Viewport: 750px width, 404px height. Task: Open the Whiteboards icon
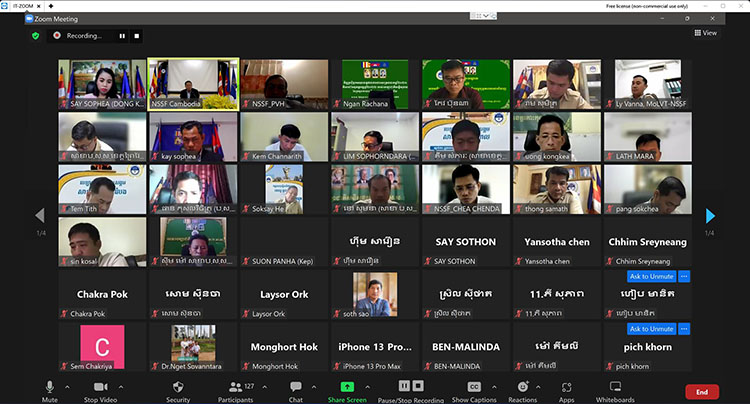tap(615, 386)
